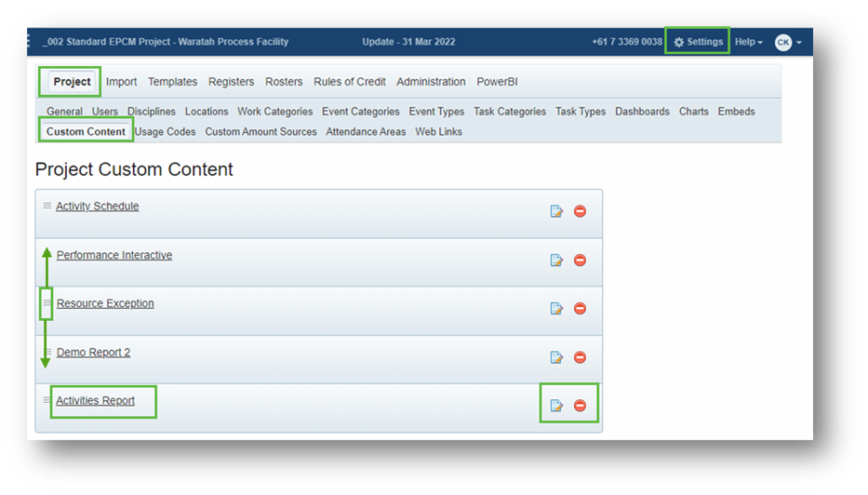Click the Resource Exception drag handle

tap(47, 303)
